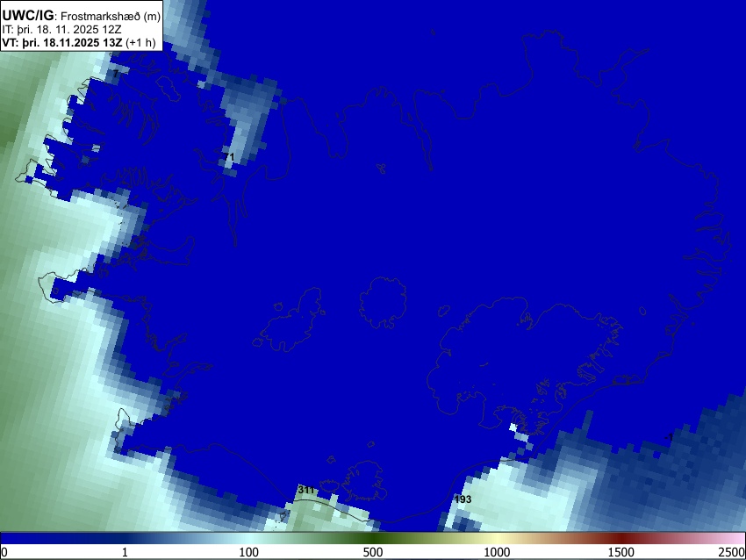
Task: Click the '1500' tick on the color scale
Action: click(621, 552)
